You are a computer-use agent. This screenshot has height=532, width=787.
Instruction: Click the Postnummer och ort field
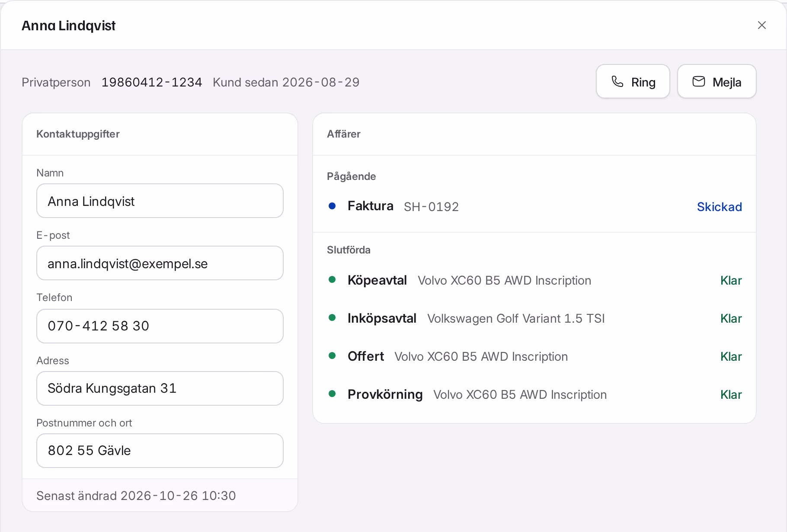[160, 451]
